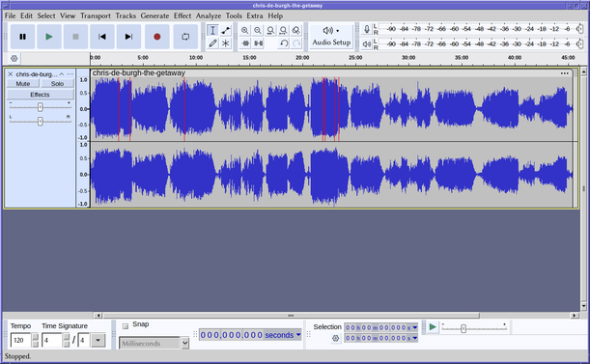Open the Edit menu
The width and height of the screenshot is (590, 364).
(x=26, y=15)
